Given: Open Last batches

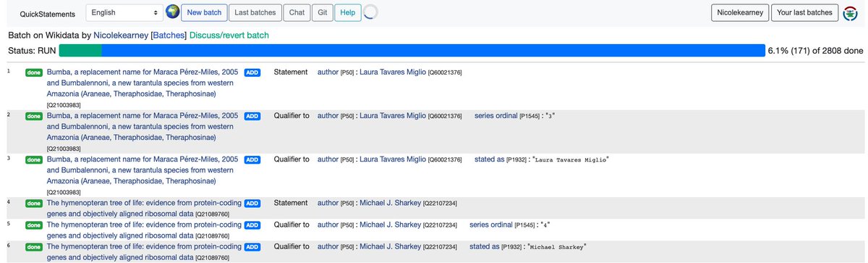Looking at the screenshot, I should pos(255,12).
